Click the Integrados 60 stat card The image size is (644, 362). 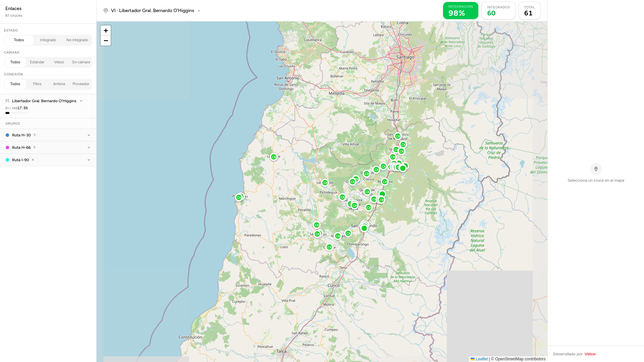click(498, 11)
